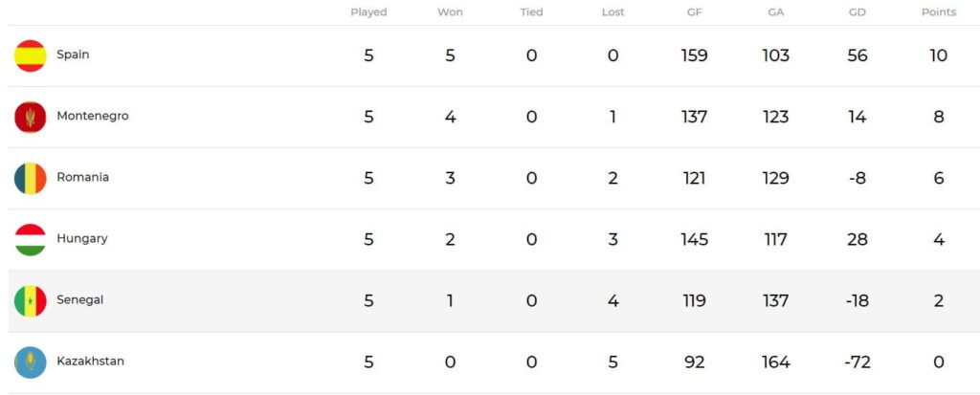Open the Kazakhstan team name
The image size is (980, 395).
[x=90, y=361]
